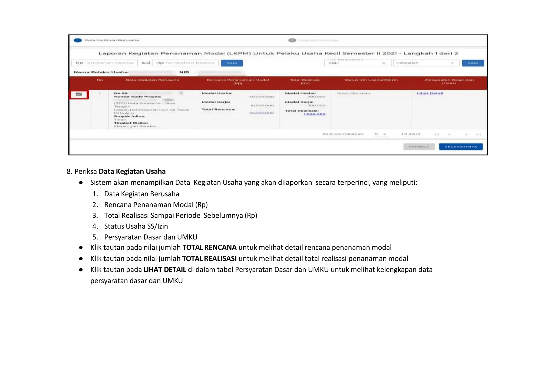The width and height of the screenshot is (554, 392).
Task: Click the SELANJUTNYA button
Action: click(461, 147)
